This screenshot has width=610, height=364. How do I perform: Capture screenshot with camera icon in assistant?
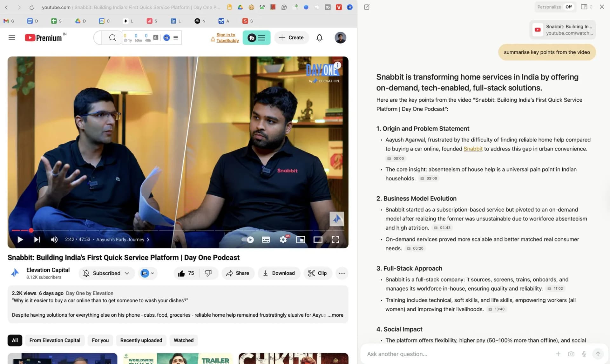coord(571,354)
